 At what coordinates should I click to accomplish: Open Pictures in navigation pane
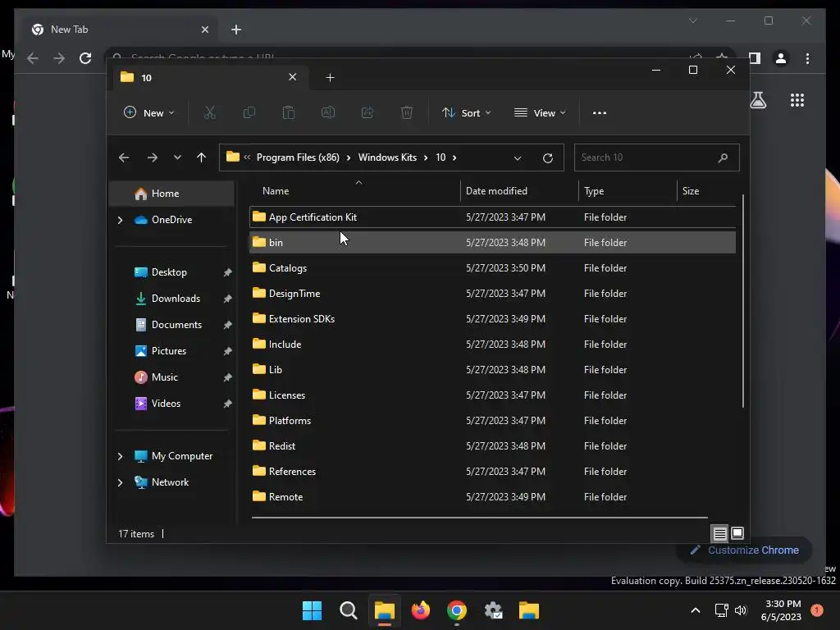click(x=169, y=351)
